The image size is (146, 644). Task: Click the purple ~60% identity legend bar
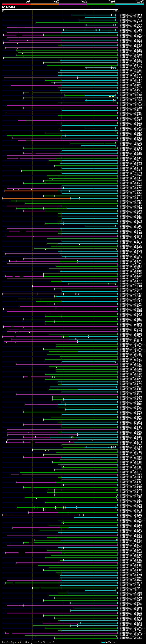73,4
